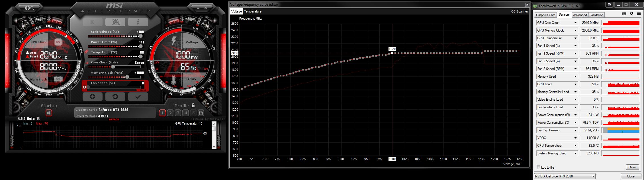Expand the VDDC sensor dropdown
Screen dimensions: 644x180
(x=575, y=138)
